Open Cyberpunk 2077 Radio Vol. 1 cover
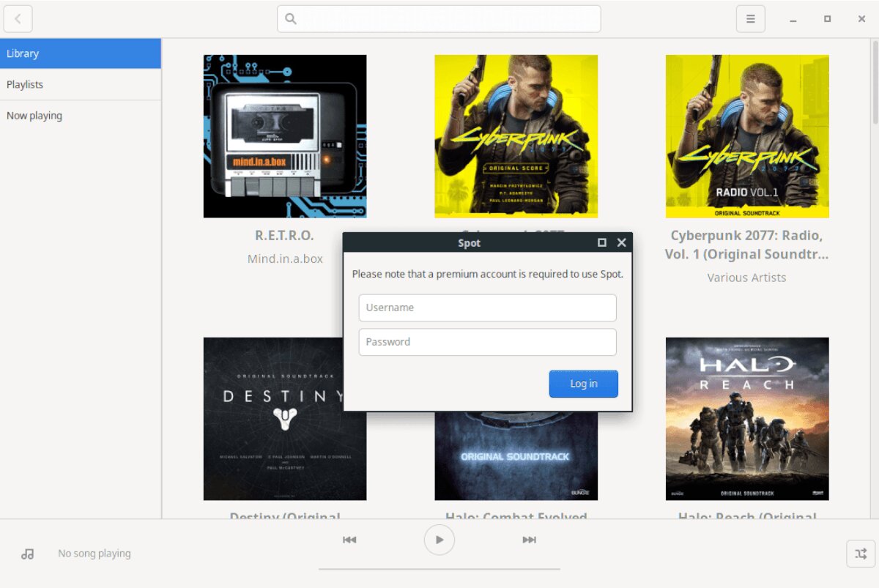This screenshot has width=879, height=588. [747, 136]
